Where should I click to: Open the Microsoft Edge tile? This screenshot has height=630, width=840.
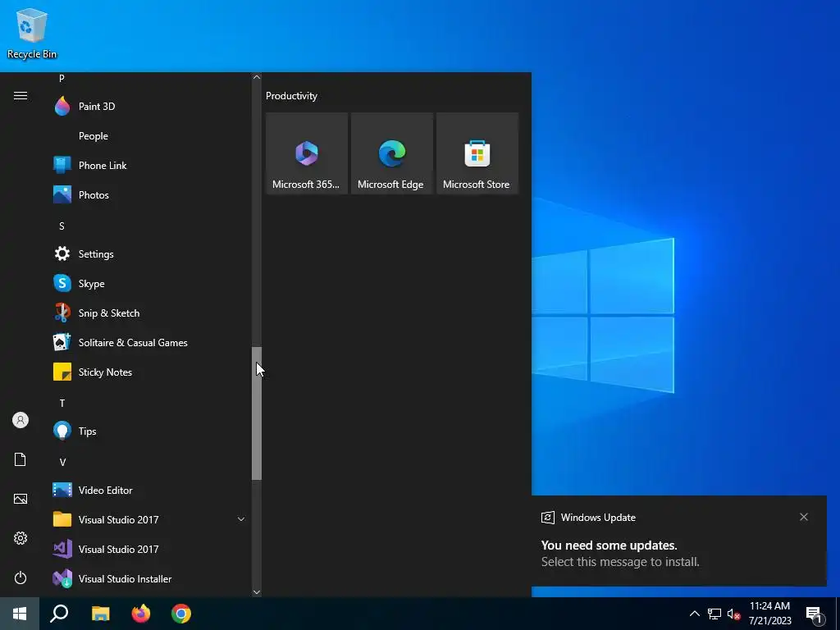point(391,153)
